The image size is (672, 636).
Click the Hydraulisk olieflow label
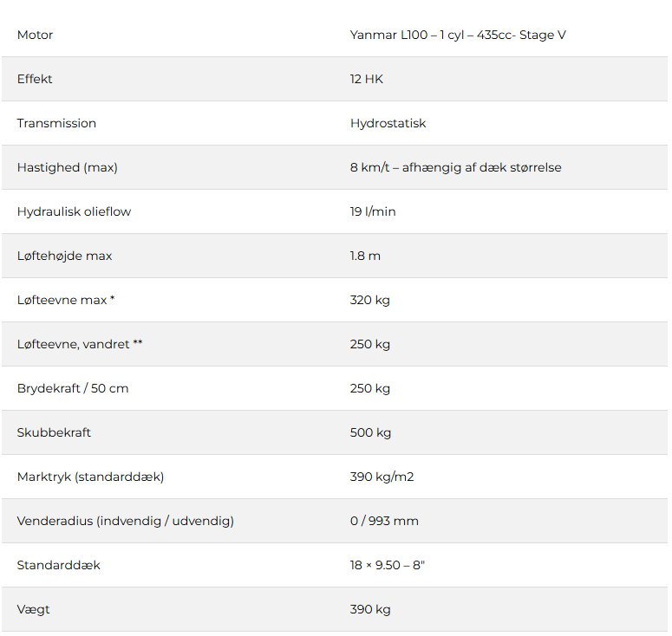coord(74,211)
